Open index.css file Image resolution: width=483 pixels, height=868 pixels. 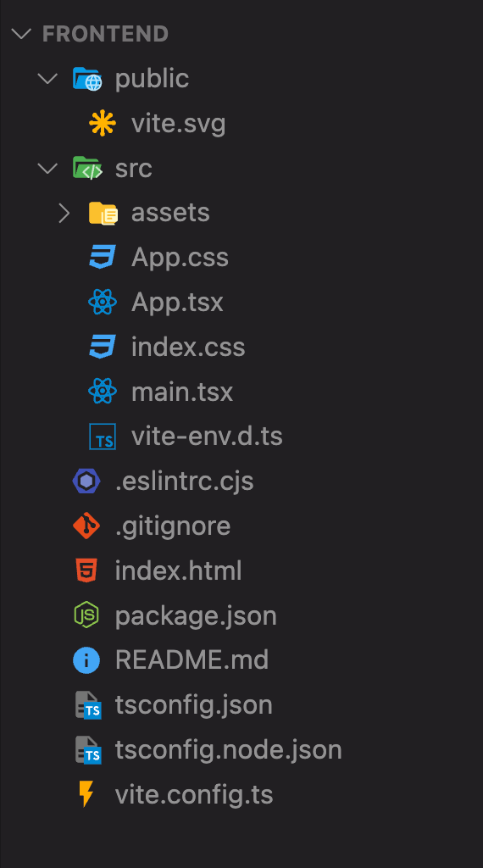point(188,347)
